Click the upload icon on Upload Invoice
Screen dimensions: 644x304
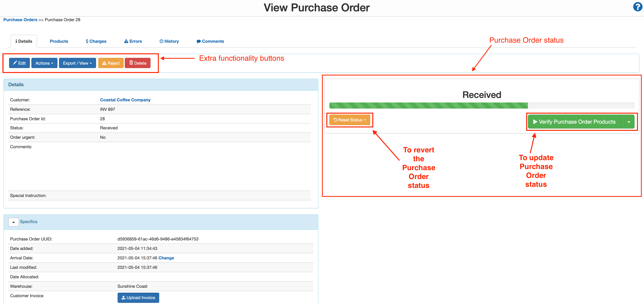(123, 298)
